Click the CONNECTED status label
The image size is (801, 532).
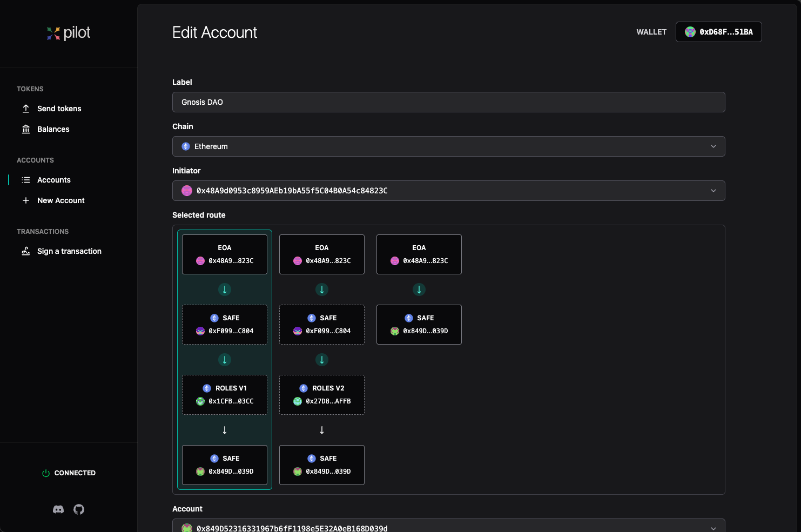point(75,473)
